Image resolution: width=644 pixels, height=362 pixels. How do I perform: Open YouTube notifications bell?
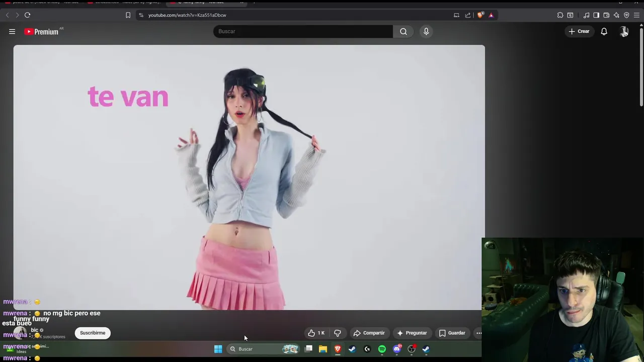coord(604,31)
